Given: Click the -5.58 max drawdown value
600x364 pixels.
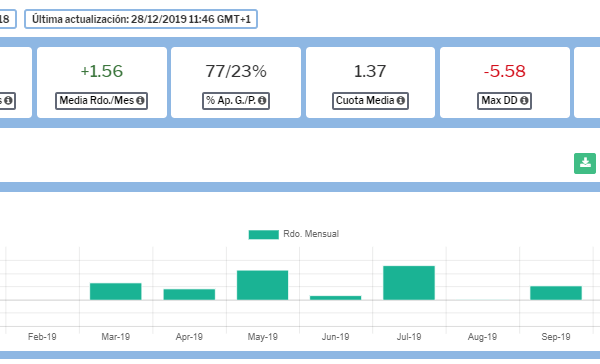Looking at the screenshot, I should pos(504,71).
